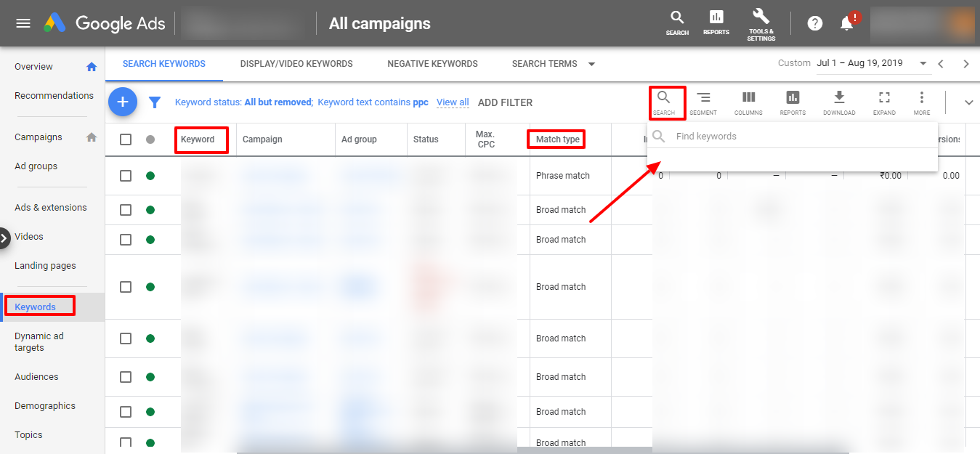Open the More options menu
The image size is (980, 454).
pos(922,102)
